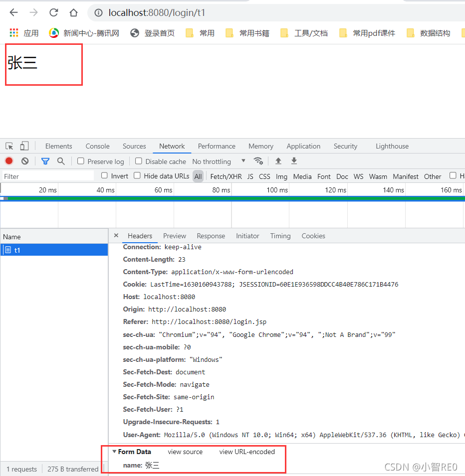Toggle the network filter funnel icon

pos(45,161)
